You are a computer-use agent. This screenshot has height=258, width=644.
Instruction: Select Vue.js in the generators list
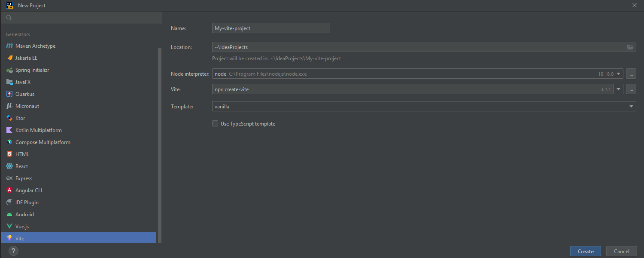click(22, 227)
